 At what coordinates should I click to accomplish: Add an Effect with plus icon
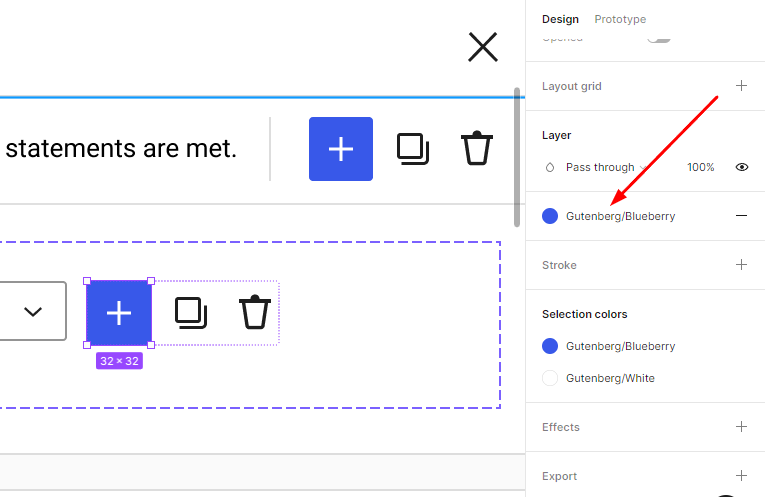click(741, 427)
